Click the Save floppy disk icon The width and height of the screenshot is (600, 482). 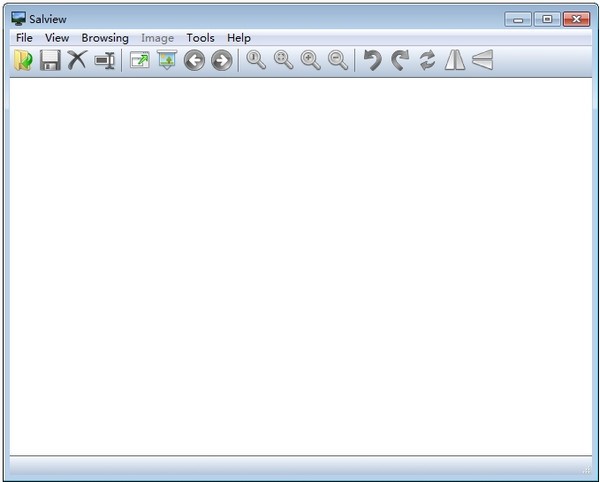50,61
